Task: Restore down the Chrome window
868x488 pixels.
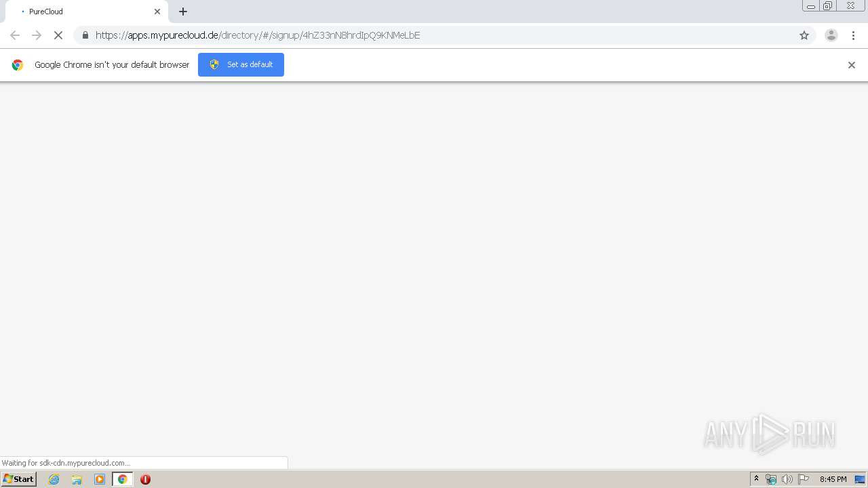Action: pos(827,5)
